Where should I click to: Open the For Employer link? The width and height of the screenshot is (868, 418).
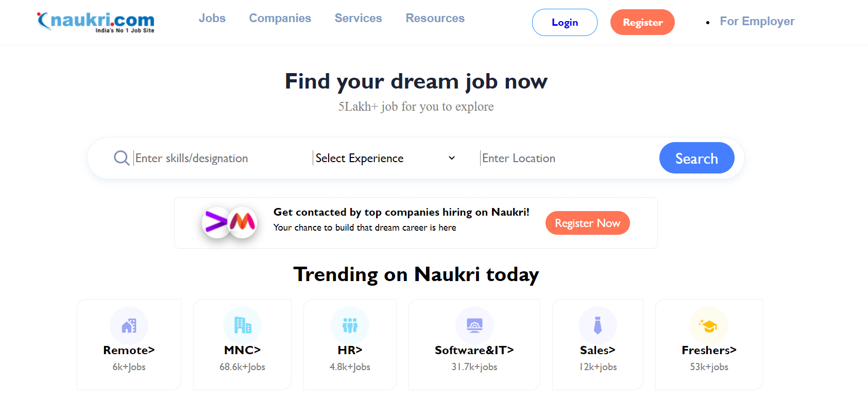pyautogui.click(x=757, y=22)
